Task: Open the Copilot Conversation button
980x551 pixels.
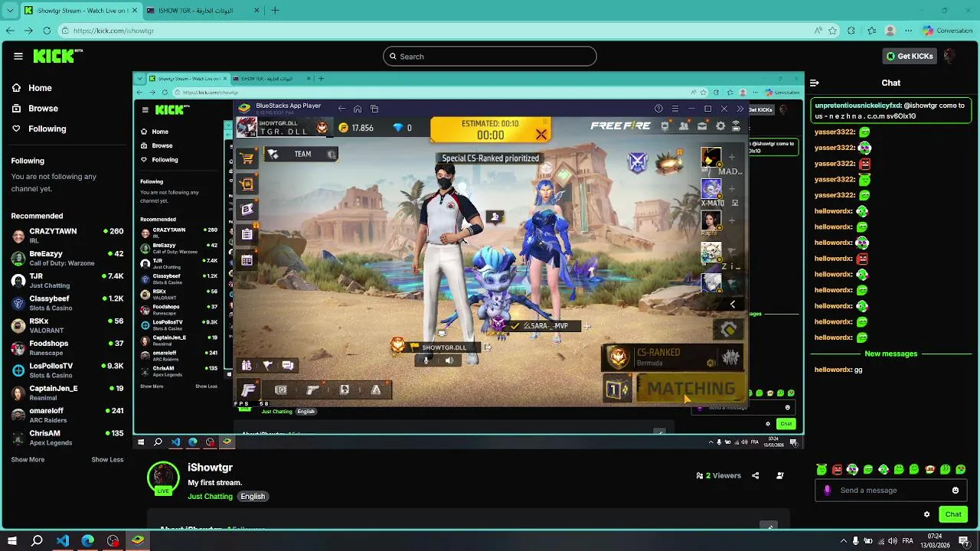Action: click(948, 31)
